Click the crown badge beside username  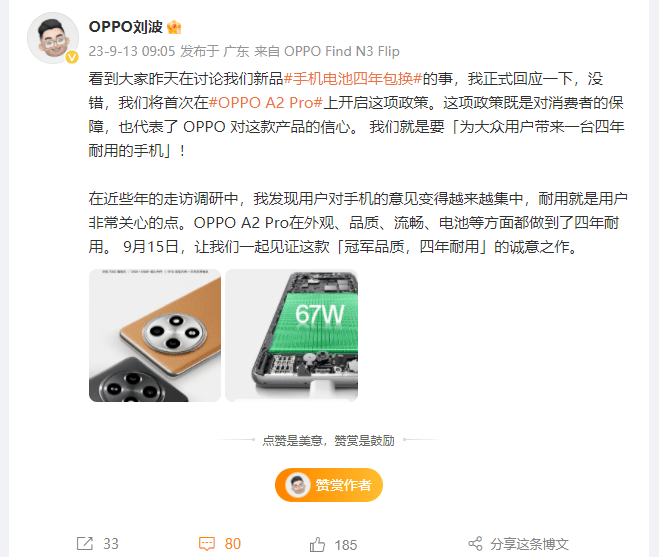coord(174,27)
